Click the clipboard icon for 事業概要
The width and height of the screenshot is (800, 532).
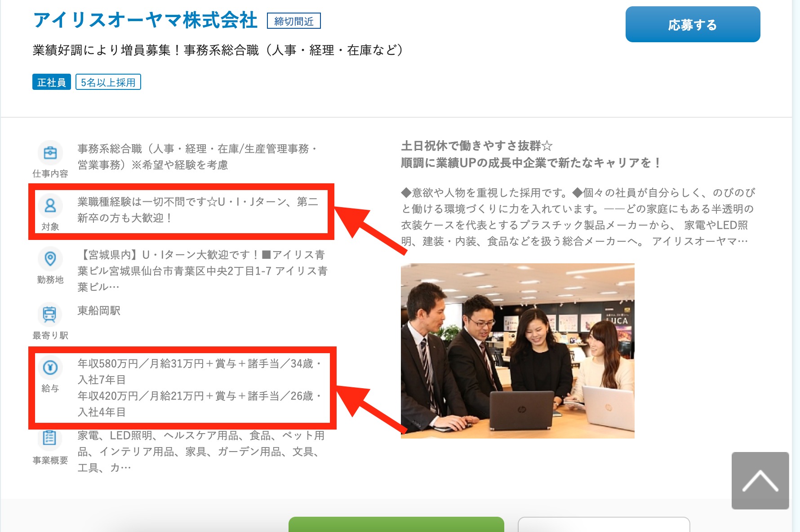coord(50,438)
